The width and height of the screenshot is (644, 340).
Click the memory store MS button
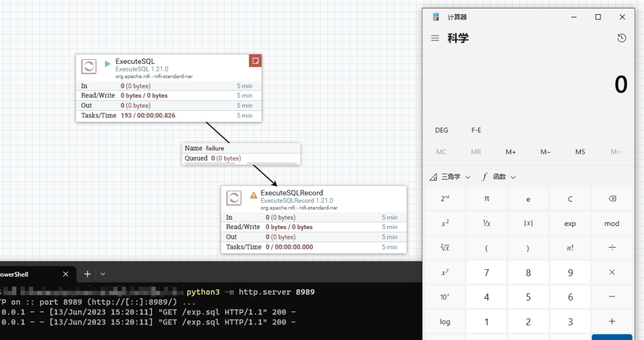tap(580, 152)
